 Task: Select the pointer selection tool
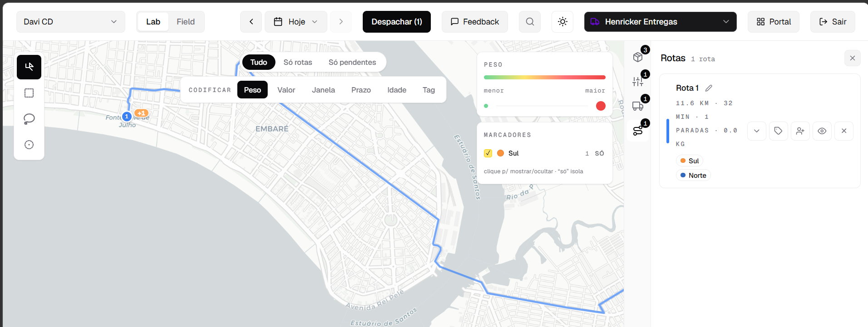tap(29, 67)
